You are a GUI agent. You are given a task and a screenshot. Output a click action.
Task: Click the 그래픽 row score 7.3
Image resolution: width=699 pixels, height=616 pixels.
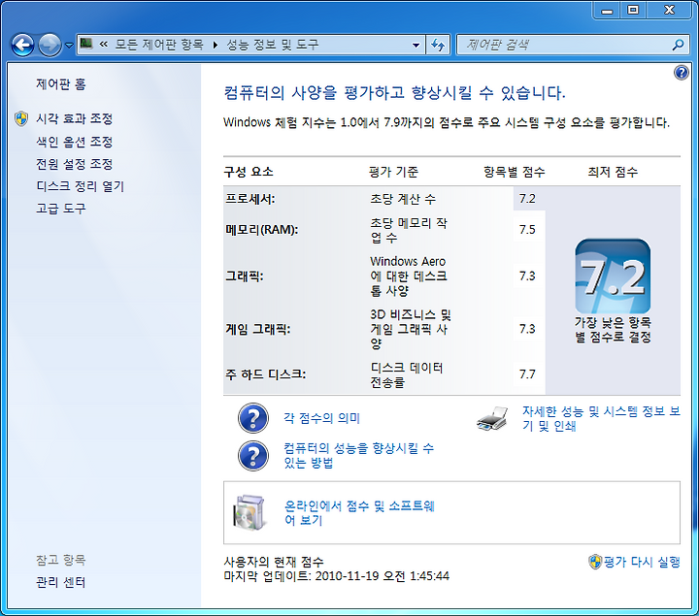[x=527, y=276]
